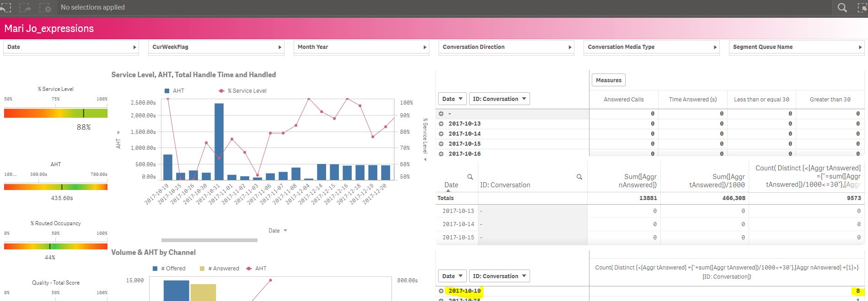This screenshot has width=868, height=301.
Task: Toggle the # Offered legend item
Action: [x=169, y=269]
